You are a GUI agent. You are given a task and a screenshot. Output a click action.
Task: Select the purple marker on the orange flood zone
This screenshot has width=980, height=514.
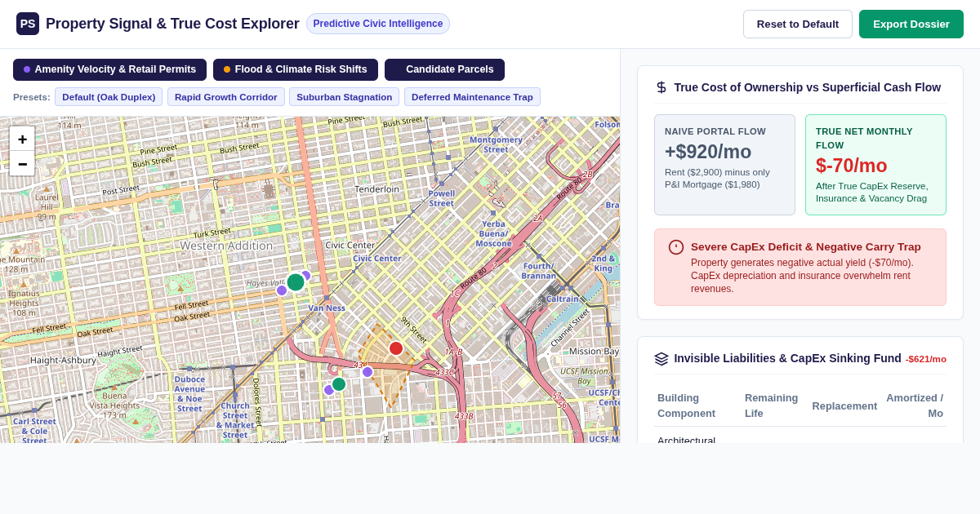(x=367, y=372)
